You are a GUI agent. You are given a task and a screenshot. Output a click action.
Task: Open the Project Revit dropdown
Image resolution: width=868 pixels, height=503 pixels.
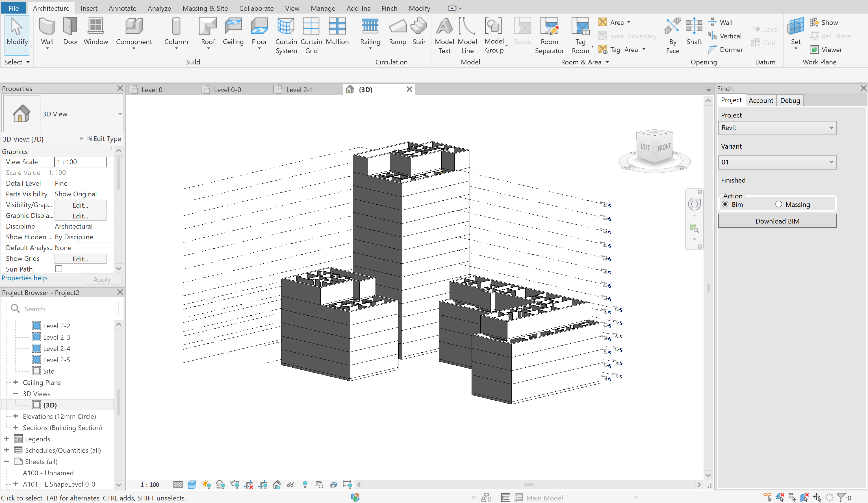[777, 128]
